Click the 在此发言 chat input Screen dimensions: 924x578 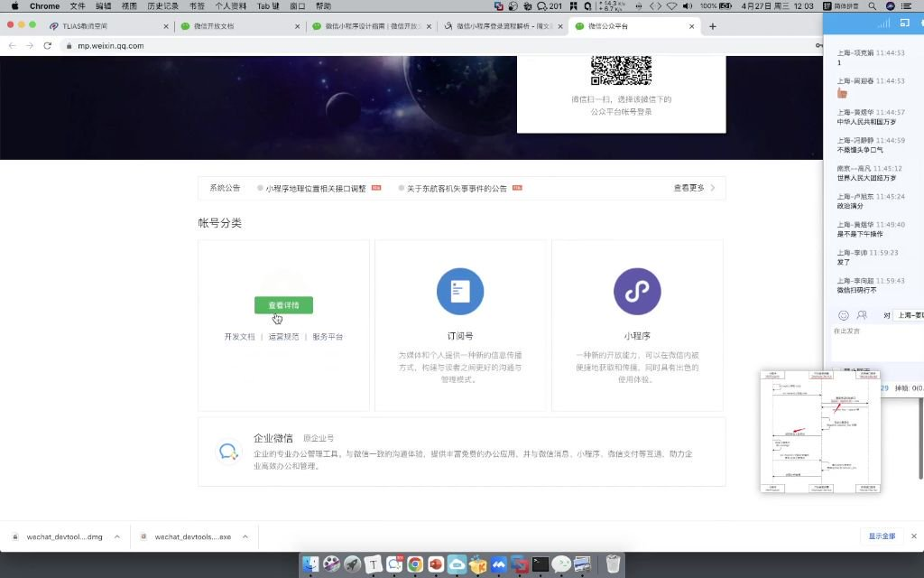[x=877, y=344]
